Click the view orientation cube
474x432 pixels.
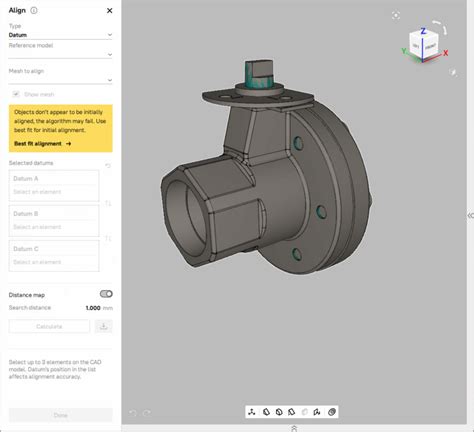coord(423,45)
